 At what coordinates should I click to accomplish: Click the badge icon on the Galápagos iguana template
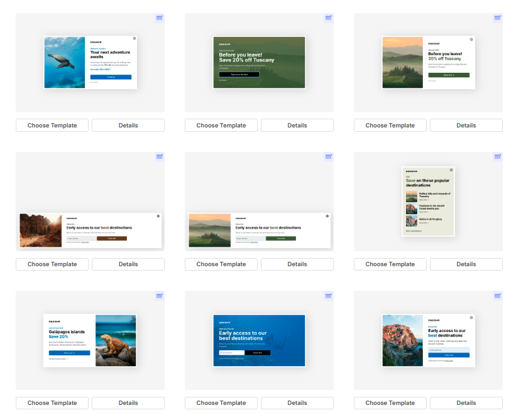(160, 296)
